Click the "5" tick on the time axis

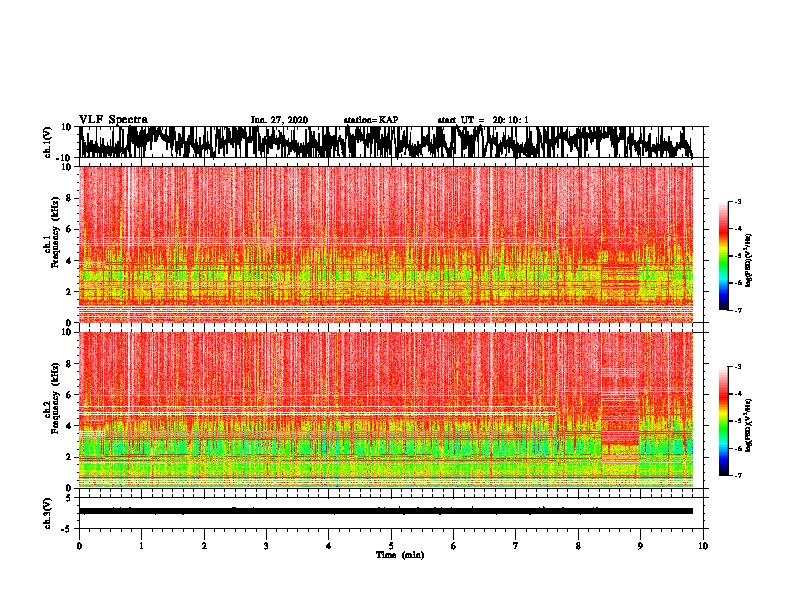point(391,546)
